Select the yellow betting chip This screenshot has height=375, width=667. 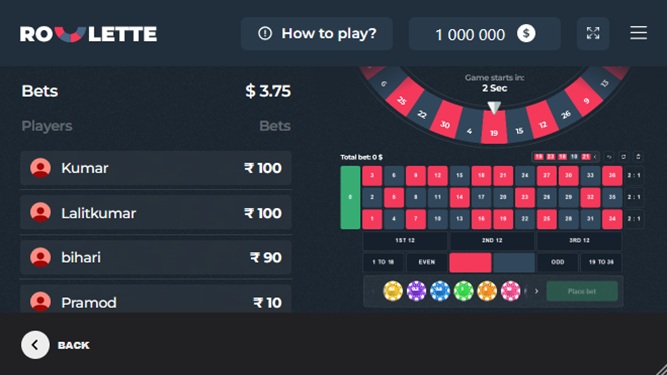pos(393,291)
